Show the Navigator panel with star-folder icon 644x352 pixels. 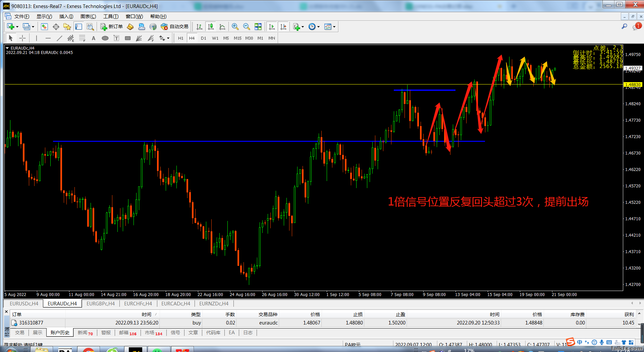[x=67, y=26]
